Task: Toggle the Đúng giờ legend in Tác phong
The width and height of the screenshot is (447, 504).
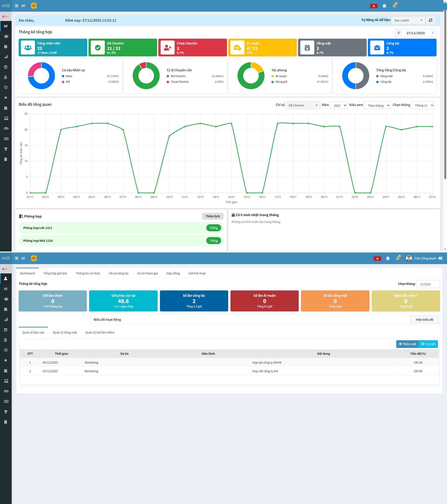Action: click(281, 82)
